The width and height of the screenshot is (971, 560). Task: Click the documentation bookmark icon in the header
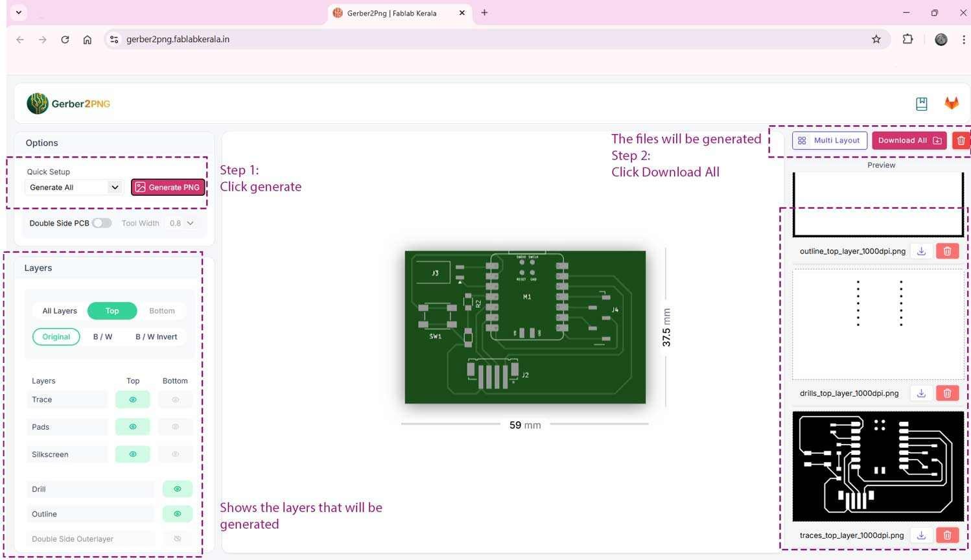pos(921,103)
